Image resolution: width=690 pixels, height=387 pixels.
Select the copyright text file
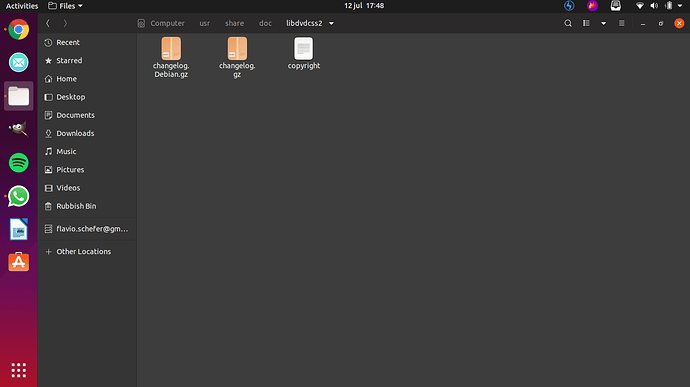tap(304, 53)
